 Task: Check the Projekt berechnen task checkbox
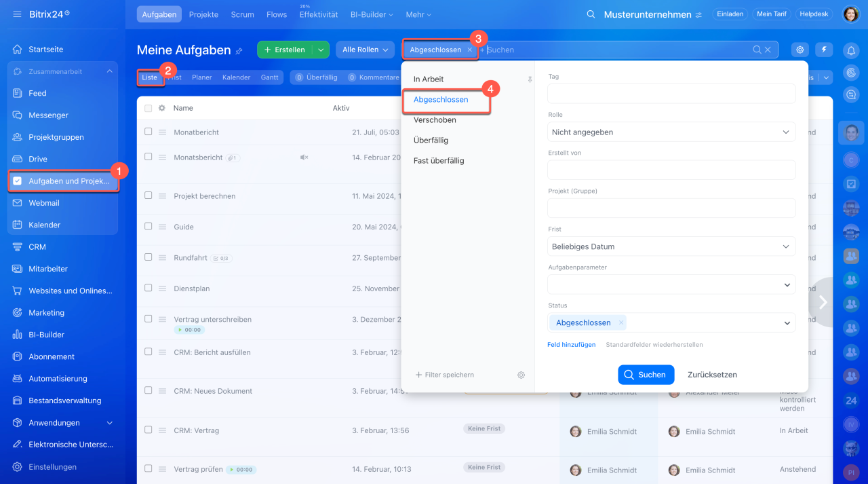(x=148, y=196)
